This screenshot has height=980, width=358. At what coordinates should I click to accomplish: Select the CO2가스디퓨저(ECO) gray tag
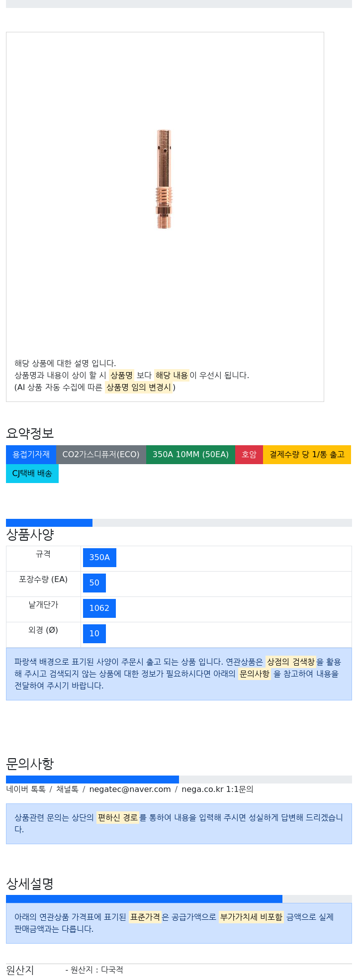click(101, 455)
